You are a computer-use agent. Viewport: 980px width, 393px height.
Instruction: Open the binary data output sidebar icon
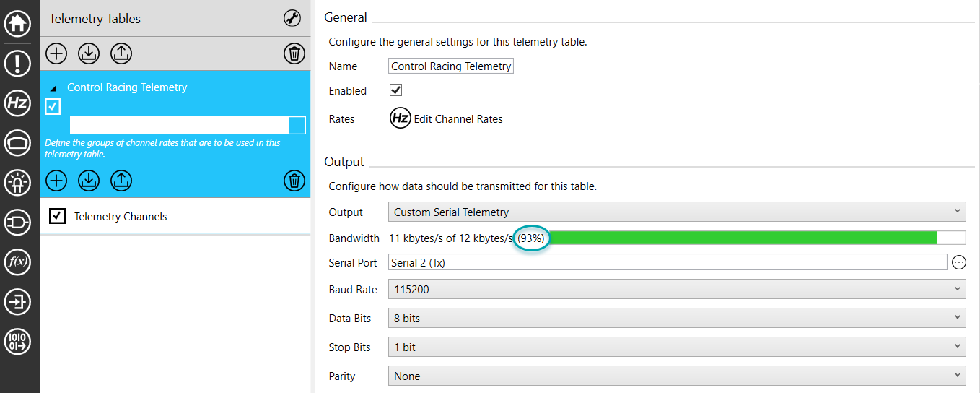tap(17, 341)
